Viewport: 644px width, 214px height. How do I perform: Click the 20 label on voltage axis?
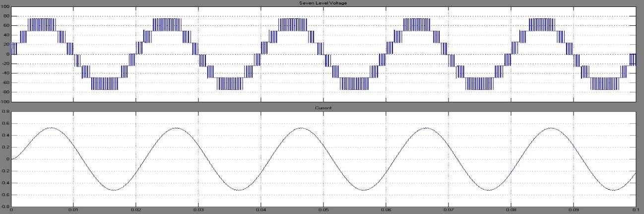point(6,45)
